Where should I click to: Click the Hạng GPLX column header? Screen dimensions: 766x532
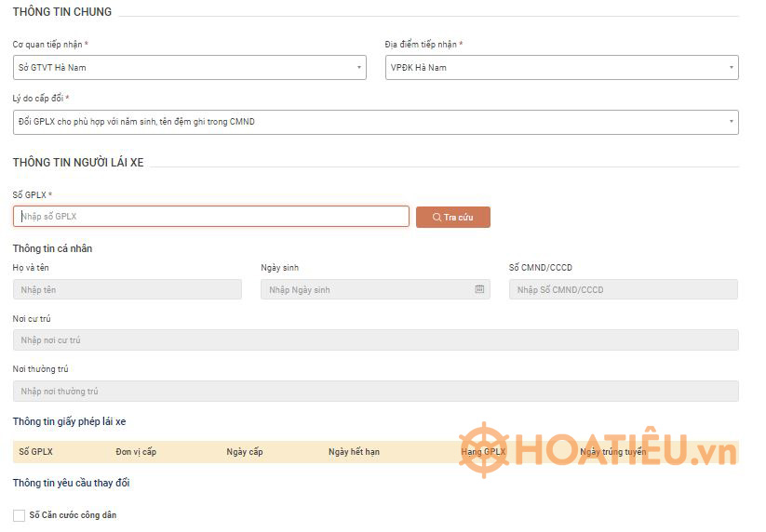(482, 452)
